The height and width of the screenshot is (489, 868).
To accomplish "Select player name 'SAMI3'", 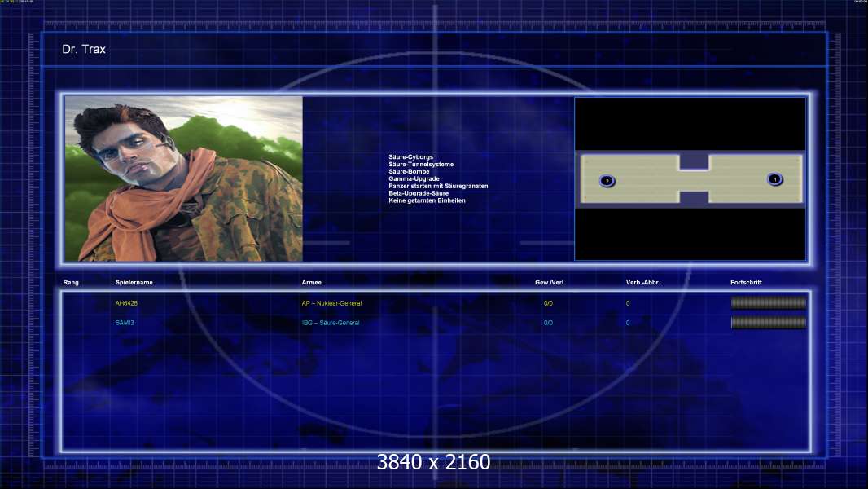I will 125,323.
